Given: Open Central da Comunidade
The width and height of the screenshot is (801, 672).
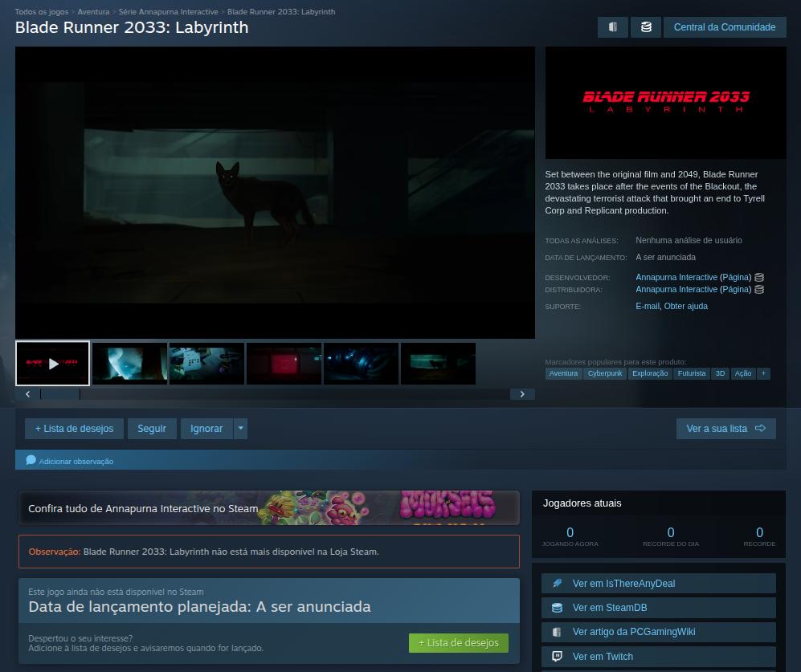Looking at the screenshot, I should coord(725,27).
